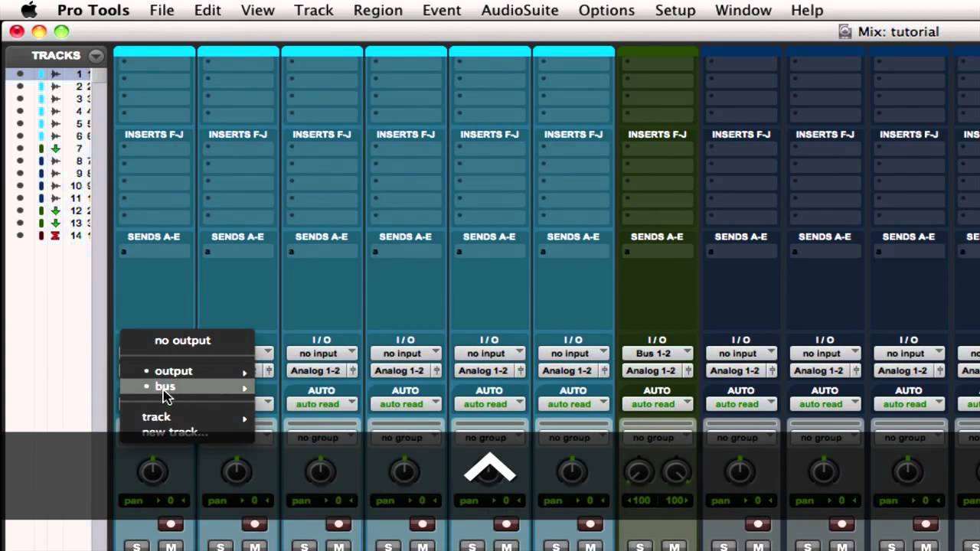Open no group selector on track 4 strip
The width and height of the screenshot is (980, 551).
405,438
